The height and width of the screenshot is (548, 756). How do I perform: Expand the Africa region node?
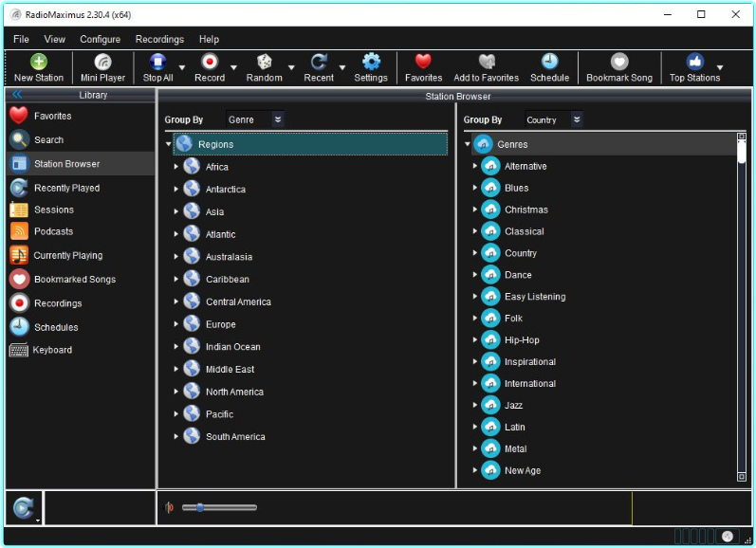click(x=176, y=166)
